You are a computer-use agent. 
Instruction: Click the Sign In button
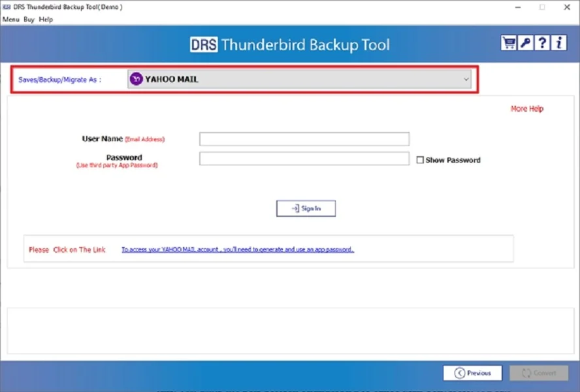[x=306, y=208]
